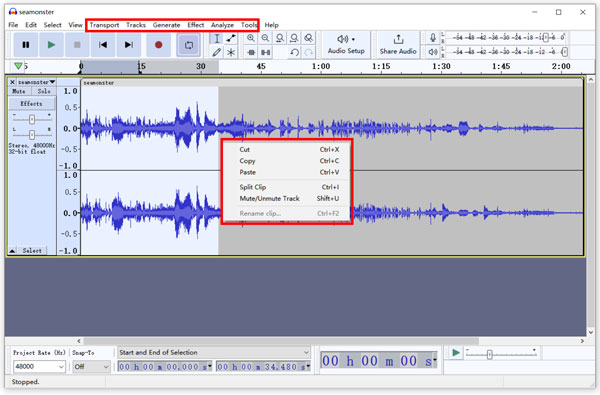Choose Mute/Unmute Track from context menu

[287, 198]
